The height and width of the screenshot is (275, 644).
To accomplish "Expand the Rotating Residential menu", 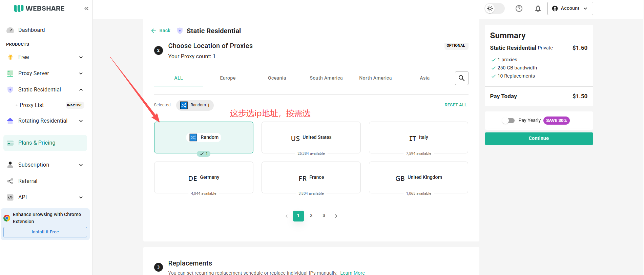I will [x=81, y=121].
